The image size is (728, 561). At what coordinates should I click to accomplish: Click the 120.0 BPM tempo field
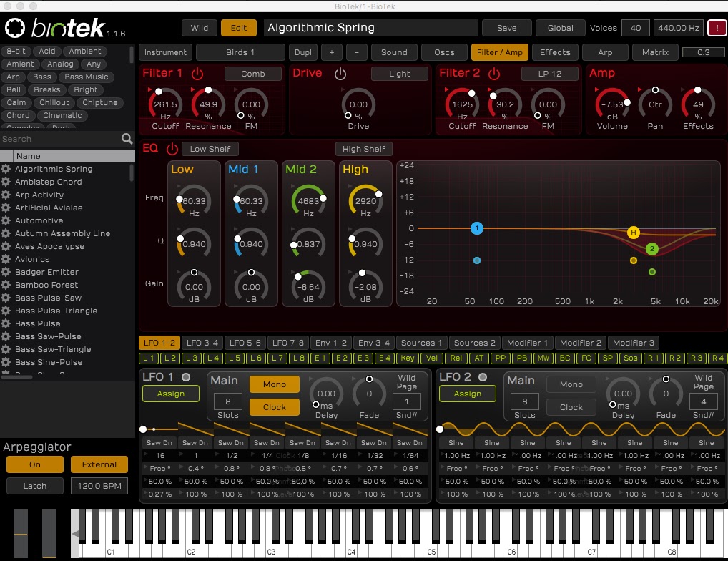coord(99,486)
